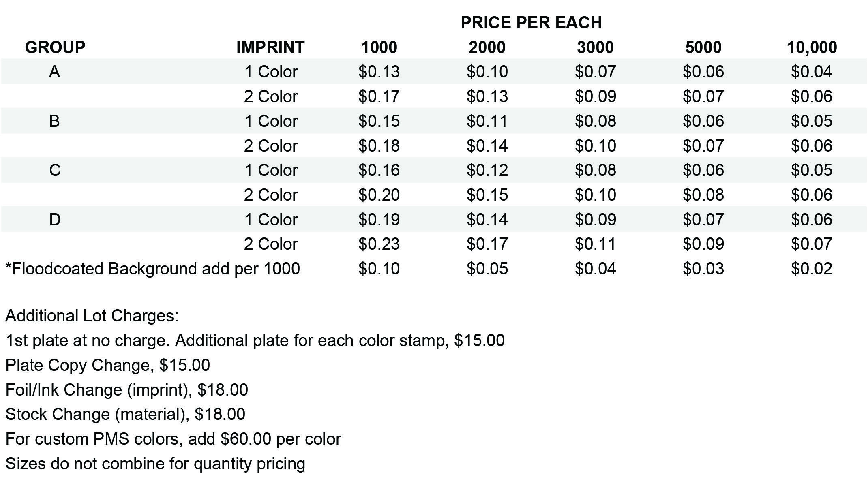The image size is (868, 477).
Task: Click Group D 2 Color $0.23 price
Action: click(379, 244)
